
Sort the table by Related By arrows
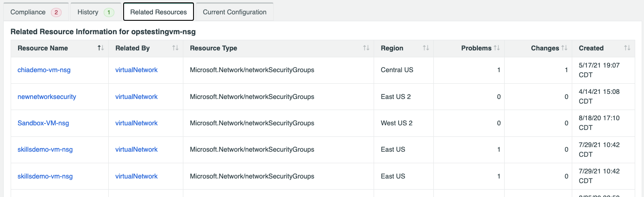[x=175, y=48]
